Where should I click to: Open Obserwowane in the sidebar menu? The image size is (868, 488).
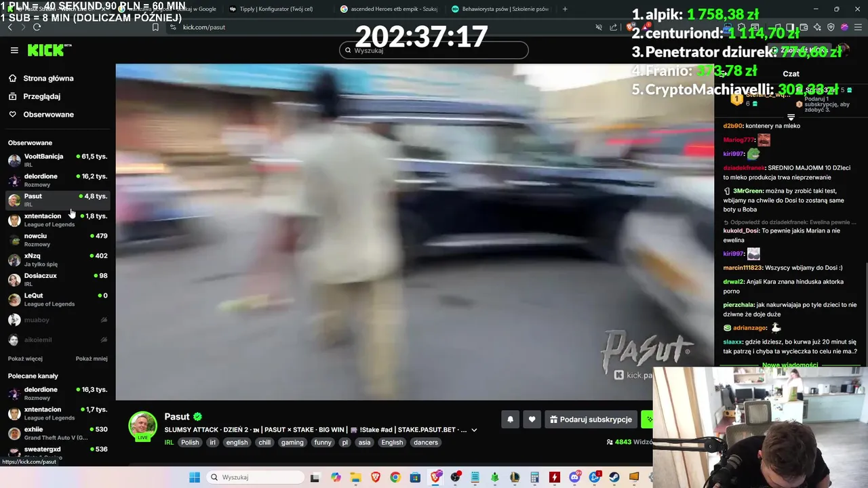click(x=47, y=115)
